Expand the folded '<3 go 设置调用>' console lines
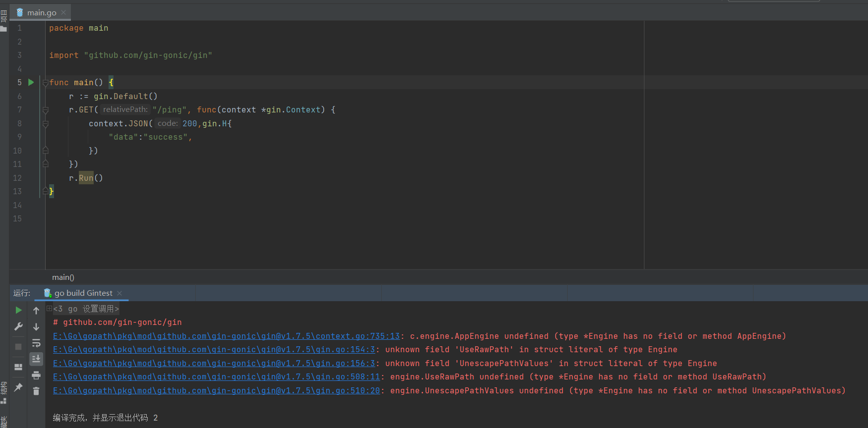 49,309
